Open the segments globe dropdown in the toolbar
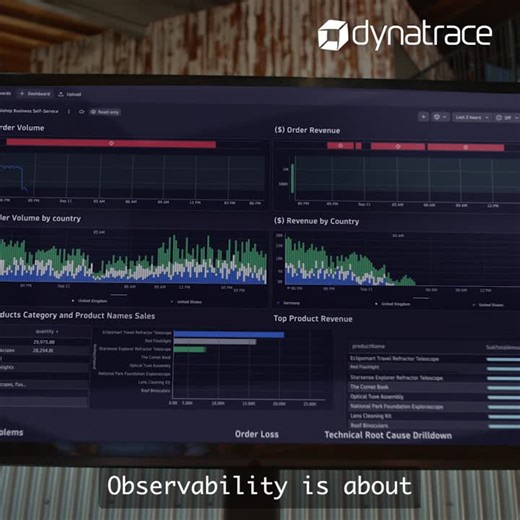The width and height of the screenshot is (520, 520). click(x=440, y=117)
